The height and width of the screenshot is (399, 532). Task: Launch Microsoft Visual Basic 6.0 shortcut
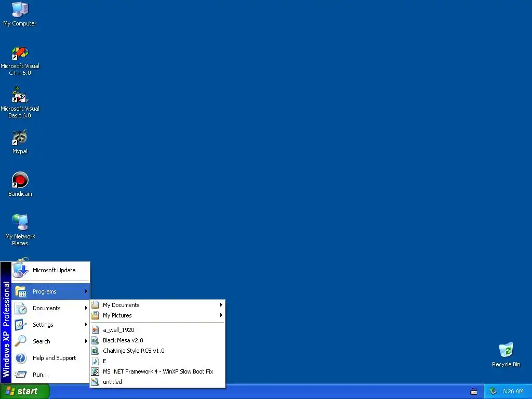(20, 102)
